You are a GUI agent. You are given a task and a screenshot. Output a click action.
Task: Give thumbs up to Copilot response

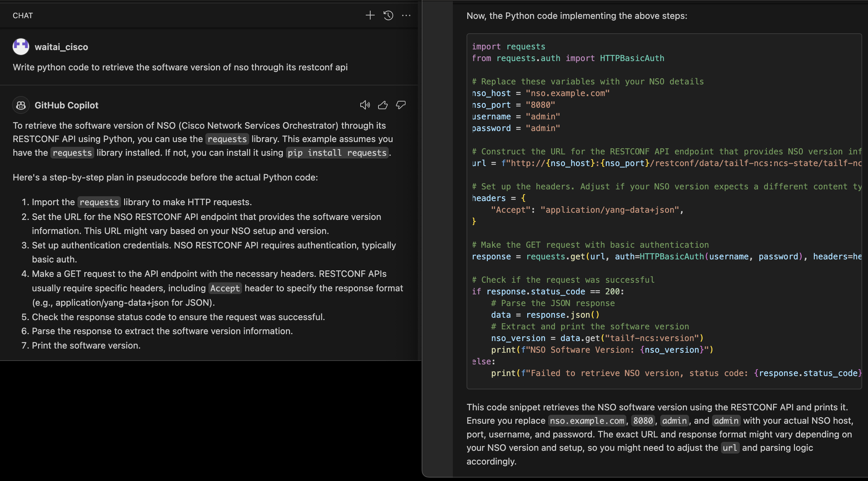pyautogui.click(x=383, y=105)
